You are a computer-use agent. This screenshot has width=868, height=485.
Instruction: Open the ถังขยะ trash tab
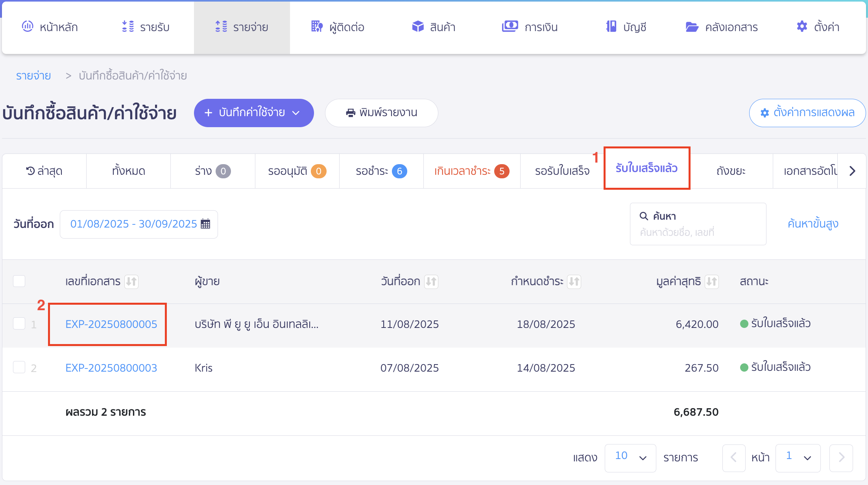point(731,171)
